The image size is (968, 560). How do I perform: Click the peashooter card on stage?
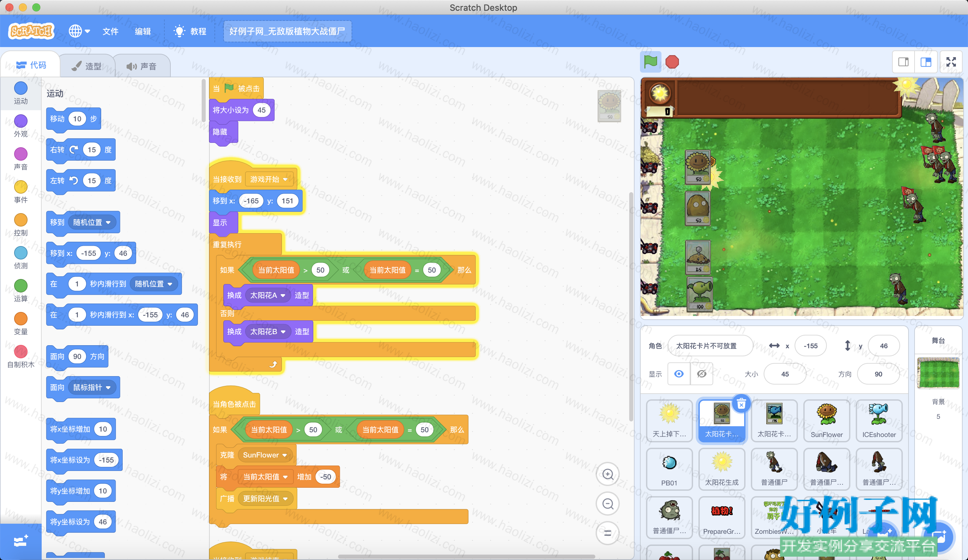699,294
